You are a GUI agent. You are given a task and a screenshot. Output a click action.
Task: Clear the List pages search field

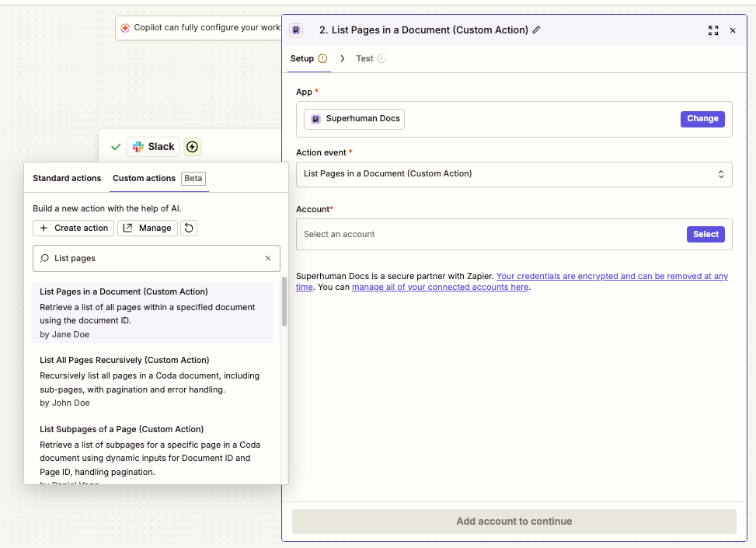pos(268,258)
